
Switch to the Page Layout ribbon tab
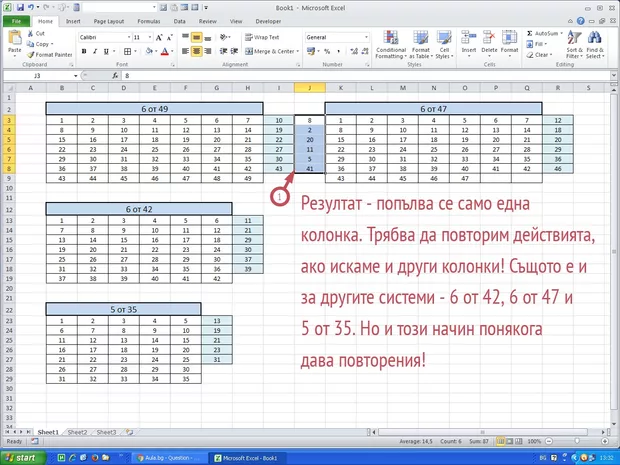click(x=109, y=21)
